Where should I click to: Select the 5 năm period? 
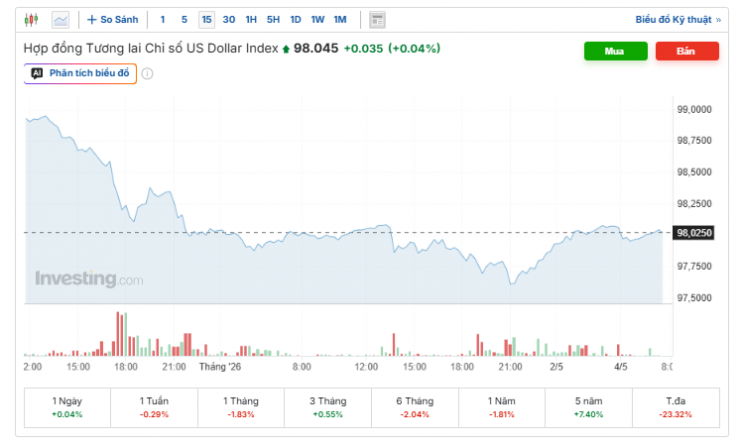[x=588, y=407]
